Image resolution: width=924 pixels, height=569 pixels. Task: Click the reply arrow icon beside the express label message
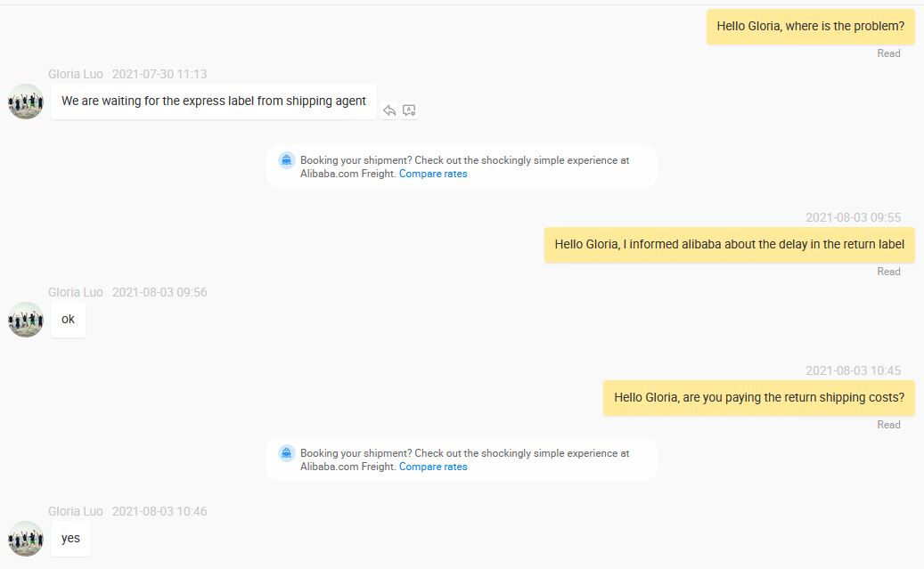pos(388,110)
